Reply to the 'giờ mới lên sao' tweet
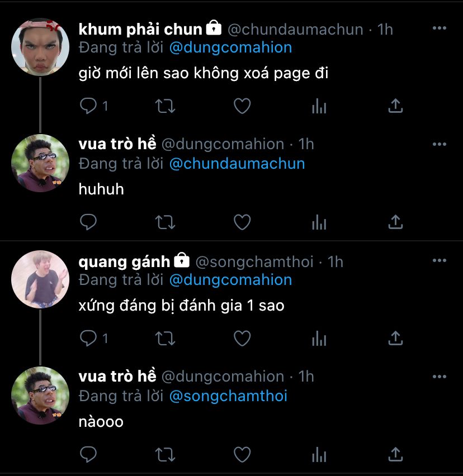Viewport: 463px width, 476px height. coord(88,106)
